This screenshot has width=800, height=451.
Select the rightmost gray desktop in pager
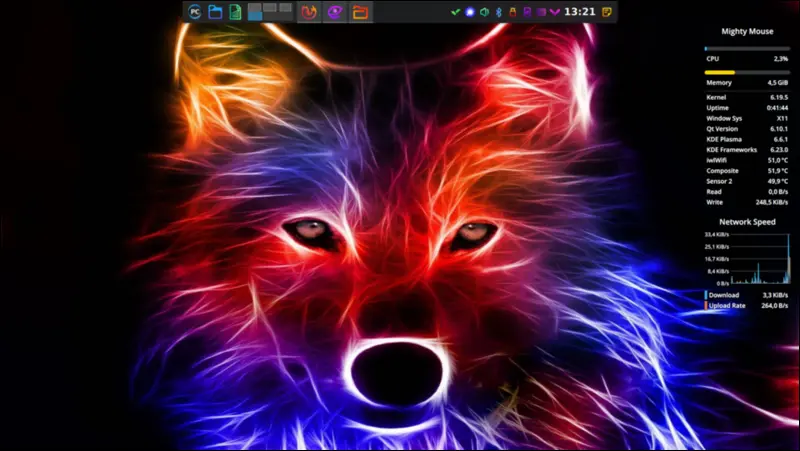click(x=286, y=8)
